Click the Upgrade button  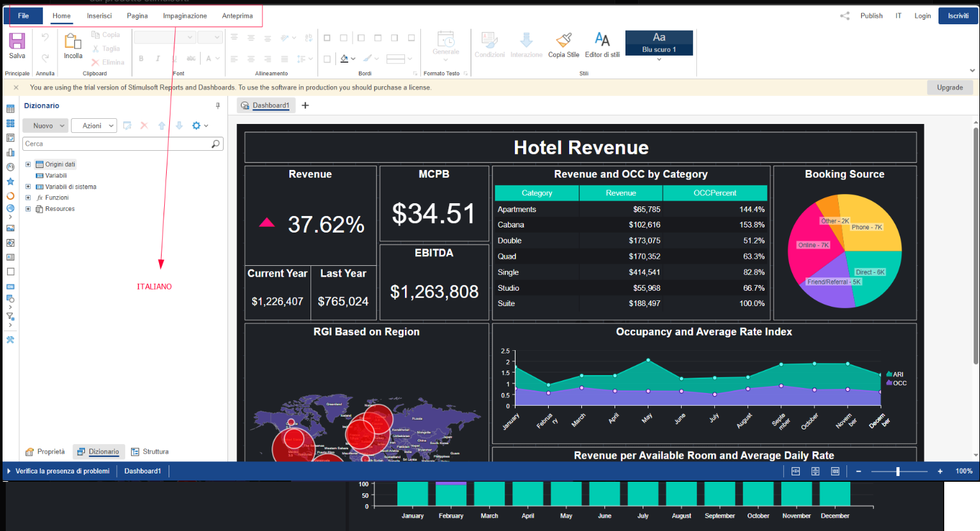950,88
